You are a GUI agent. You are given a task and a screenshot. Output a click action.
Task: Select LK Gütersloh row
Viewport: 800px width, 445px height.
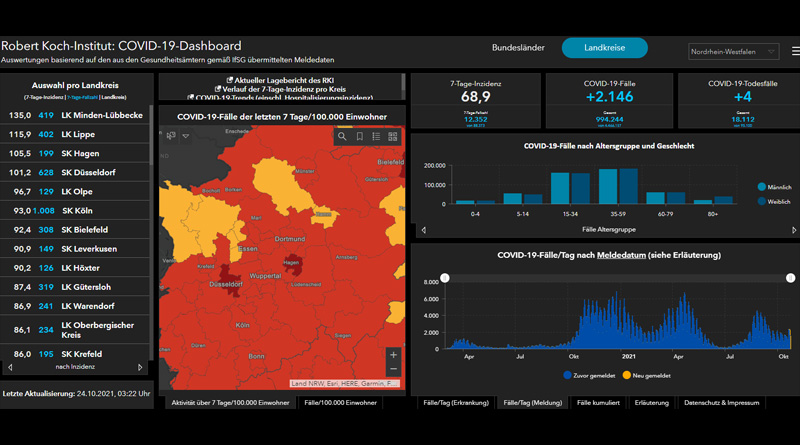coord(74,287)
